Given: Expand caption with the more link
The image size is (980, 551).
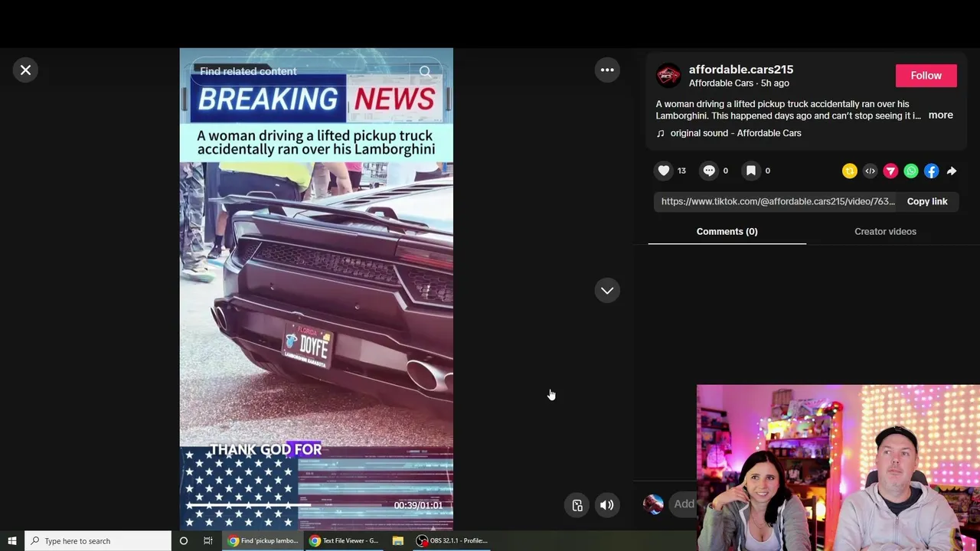Looking at the screenshot, I should coord(941,115).
